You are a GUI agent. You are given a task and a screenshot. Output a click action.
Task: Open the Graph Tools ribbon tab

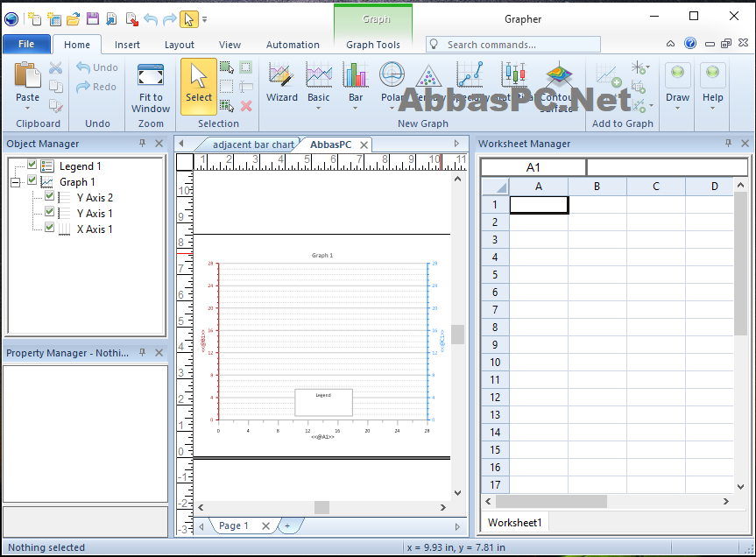point(373,45)
